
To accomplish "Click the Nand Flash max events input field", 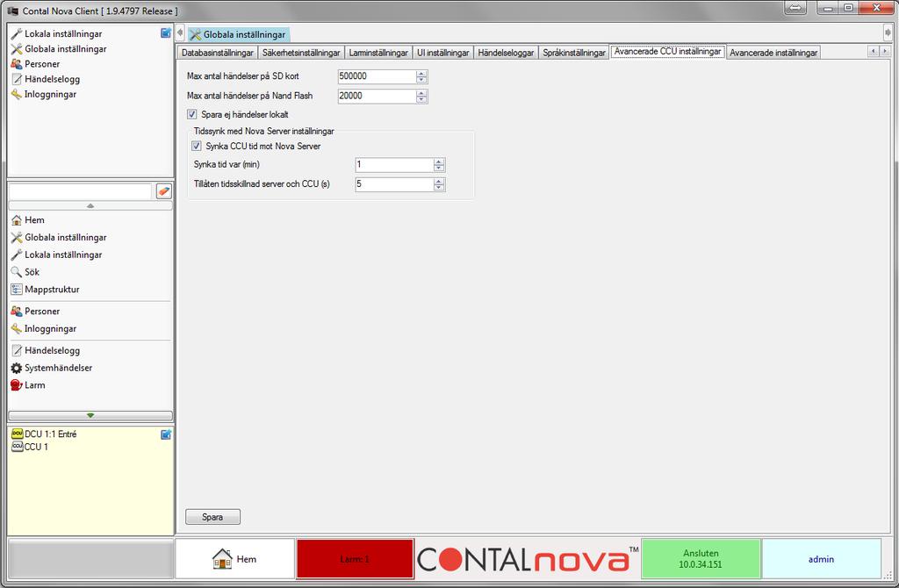I will coord(377,97).
